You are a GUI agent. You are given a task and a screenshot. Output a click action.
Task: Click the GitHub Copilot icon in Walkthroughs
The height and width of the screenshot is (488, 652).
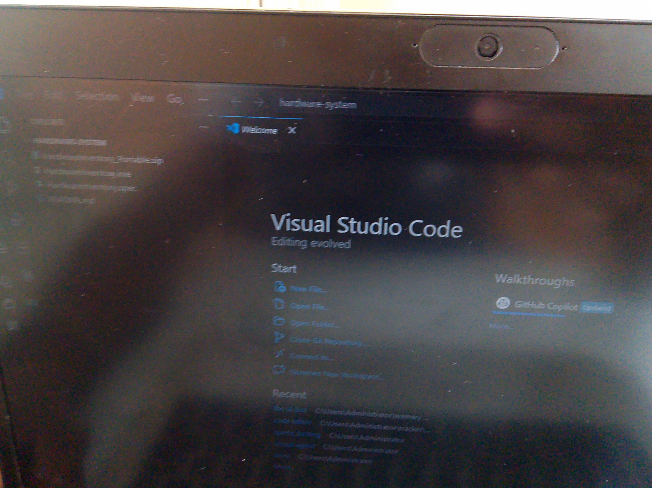pos(503,303)
